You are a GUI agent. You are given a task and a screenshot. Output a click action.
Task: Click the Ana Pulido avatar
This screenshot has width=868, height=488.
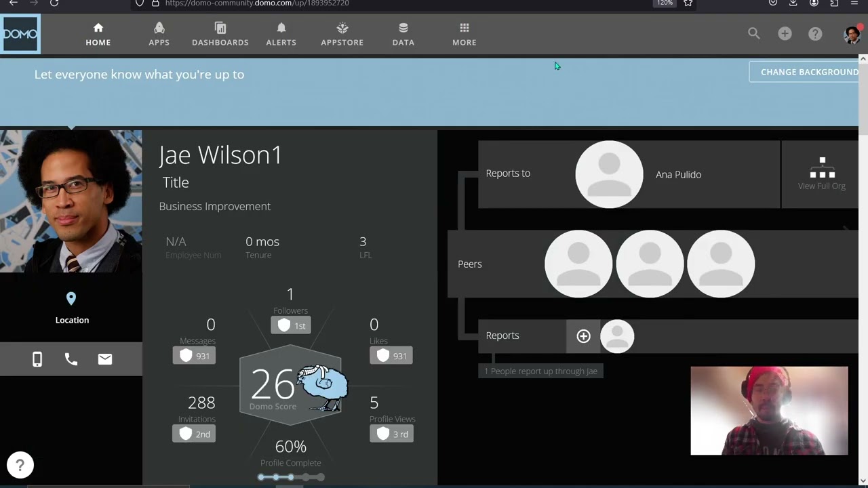pos(609,174)
